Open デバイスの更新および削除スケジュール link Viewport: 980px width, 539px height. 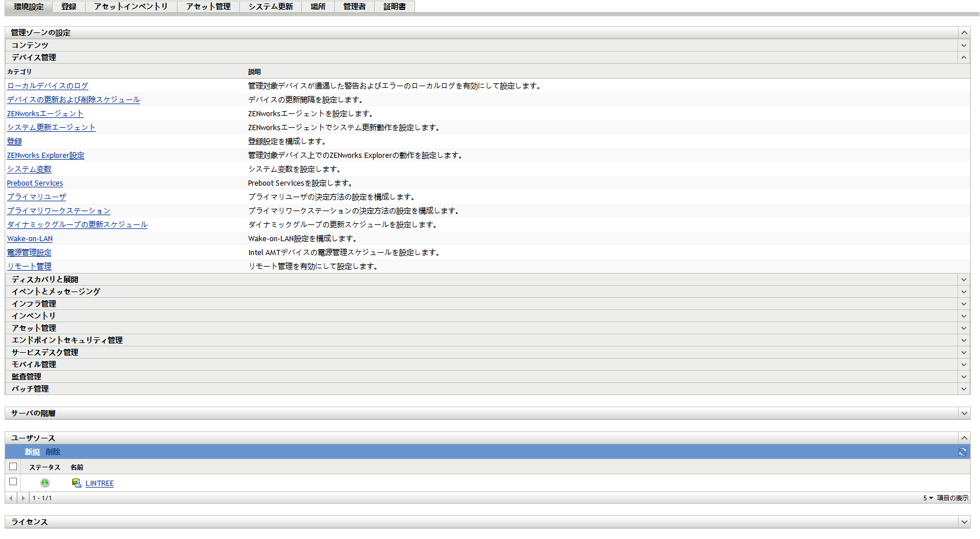(x=73, y=99)
